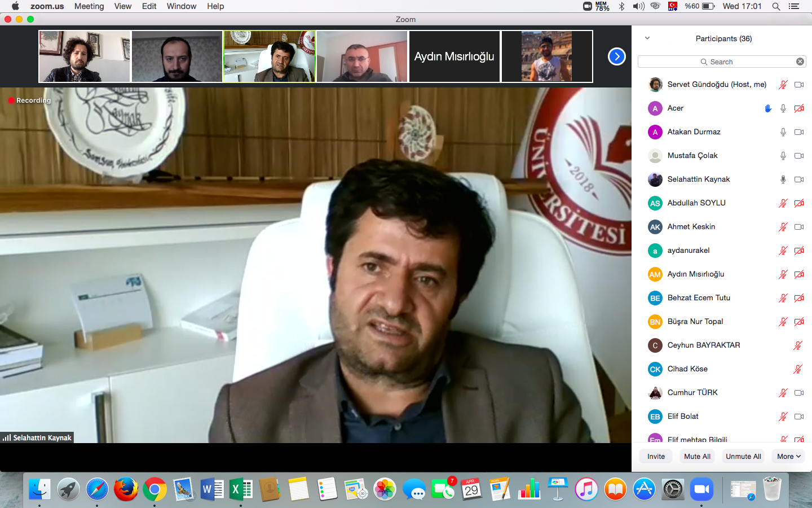
Task: Unmute Cihad Köse's microphone
Action: (x=798, y=369)
